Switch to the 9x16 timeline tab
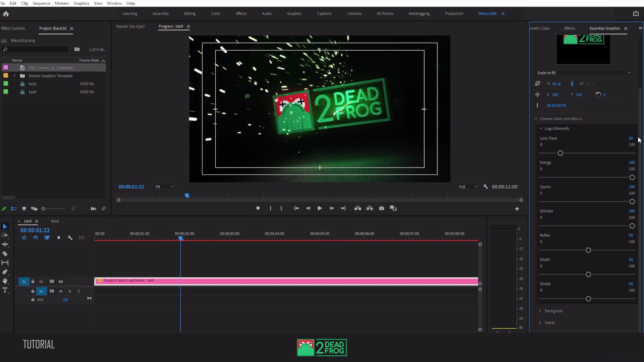Screen dimensions: 644x362 [x=55, y=221]
